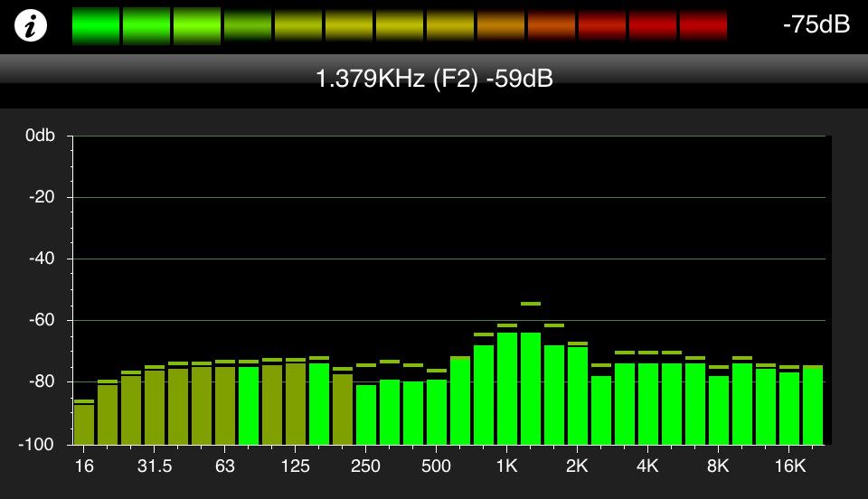
Task: Select the 1K frequency label
Action: click(x=506, y=466)
